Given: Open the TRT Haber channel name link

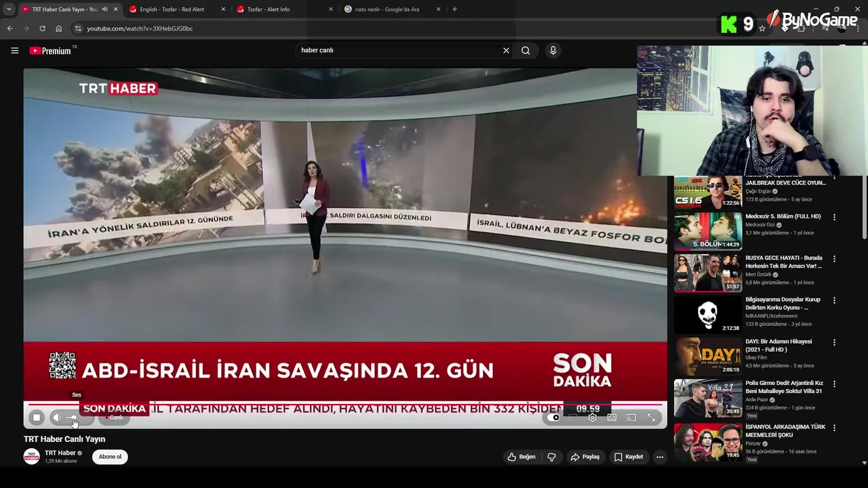Looking at the screenshot, I should 60,453.
